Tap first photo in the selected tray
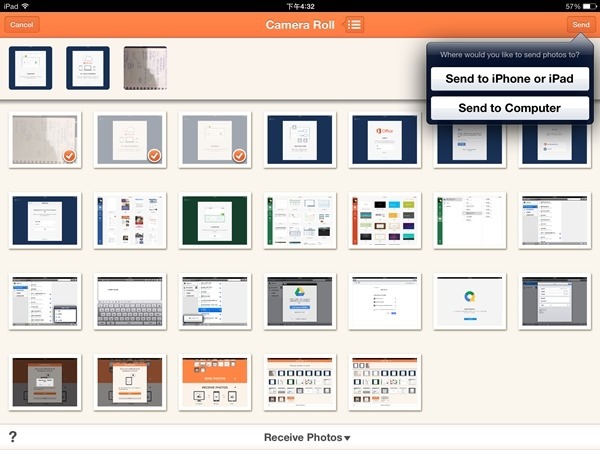The height and width of the screenshot is (450, 600). (x=30, y=67)
